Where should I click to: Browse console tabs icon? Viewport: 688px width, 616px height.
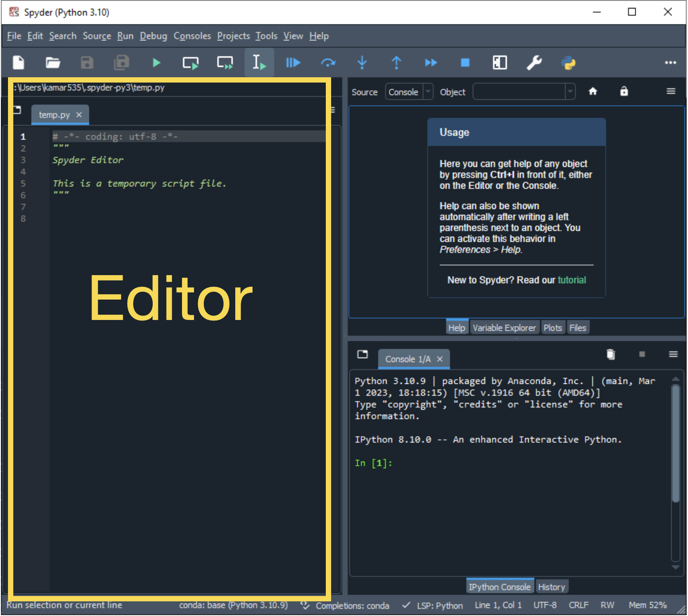(x=363, y=354)
